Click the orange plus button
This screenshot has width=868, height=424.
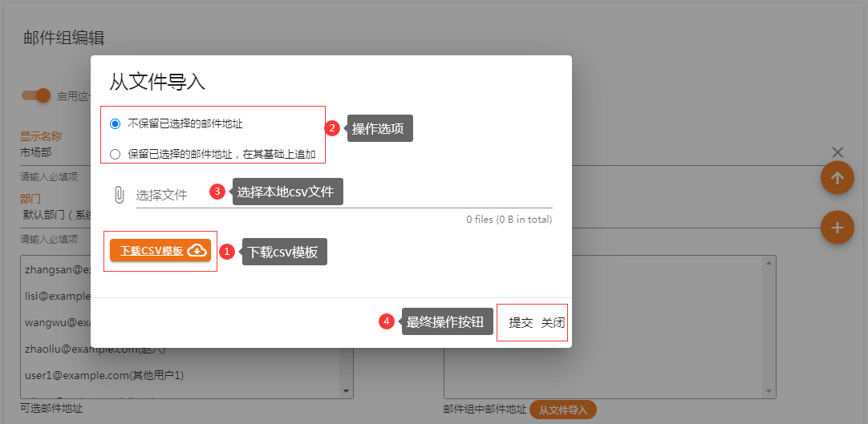coord(837,228)
